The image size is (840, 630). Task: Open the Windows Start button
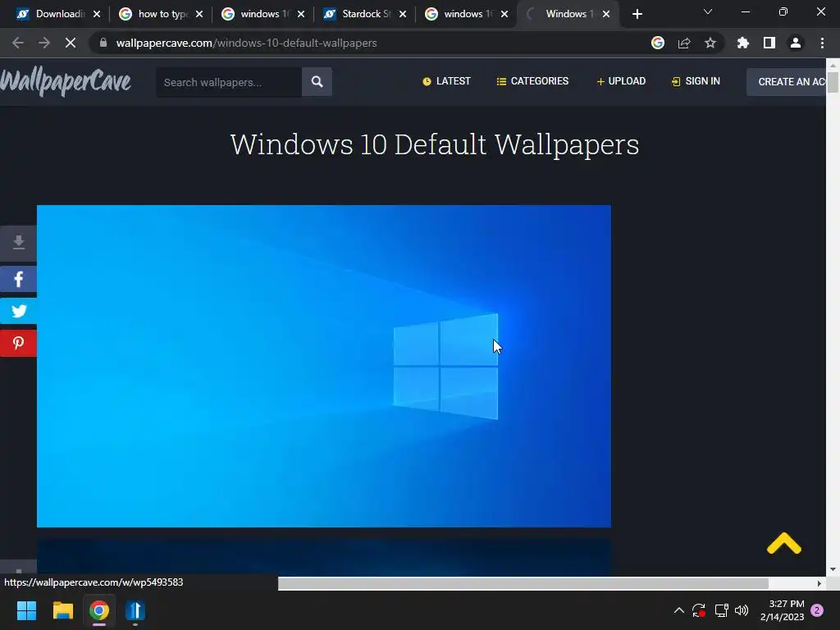click(26, 610)
